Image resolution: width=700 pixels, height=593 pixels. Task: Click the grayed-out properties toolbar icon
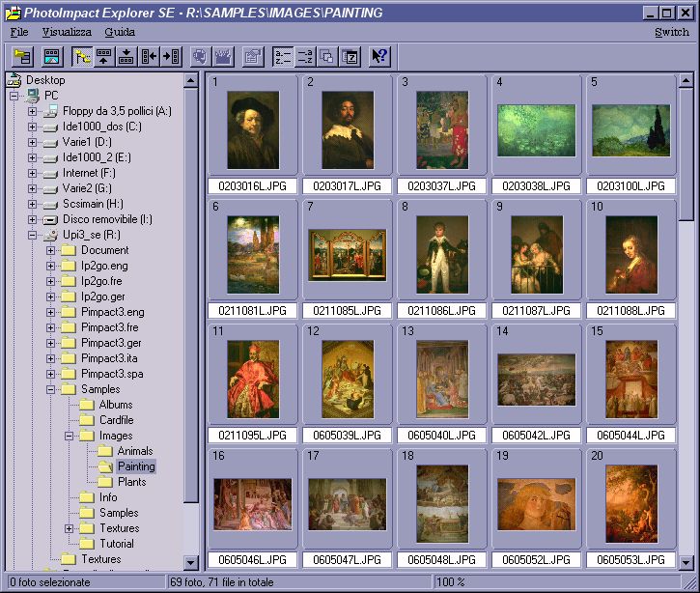(253, 56)
